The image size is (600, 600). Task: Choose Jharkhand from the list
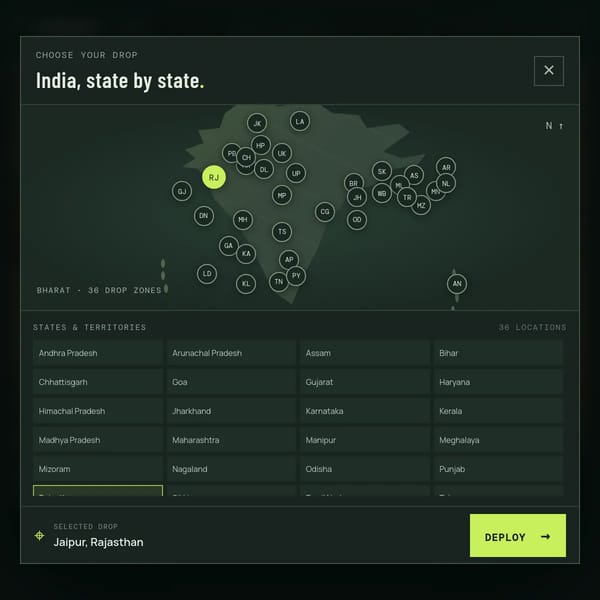[x=232, y=411]
